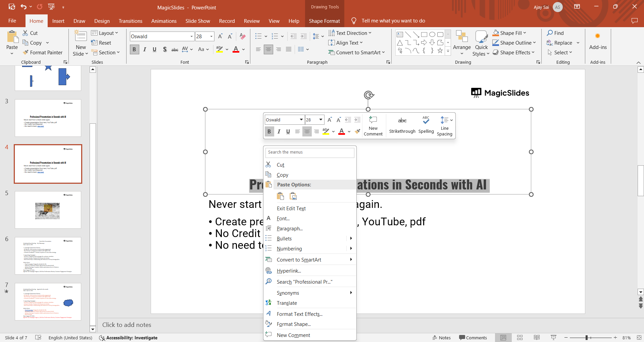Select the slide 5 thumbnail

[48, 210]
